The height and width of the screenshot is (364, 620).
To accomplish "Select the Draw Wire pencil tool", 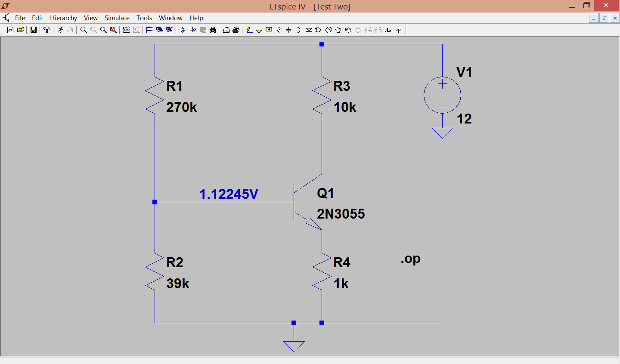I will [x=249, y=30].
